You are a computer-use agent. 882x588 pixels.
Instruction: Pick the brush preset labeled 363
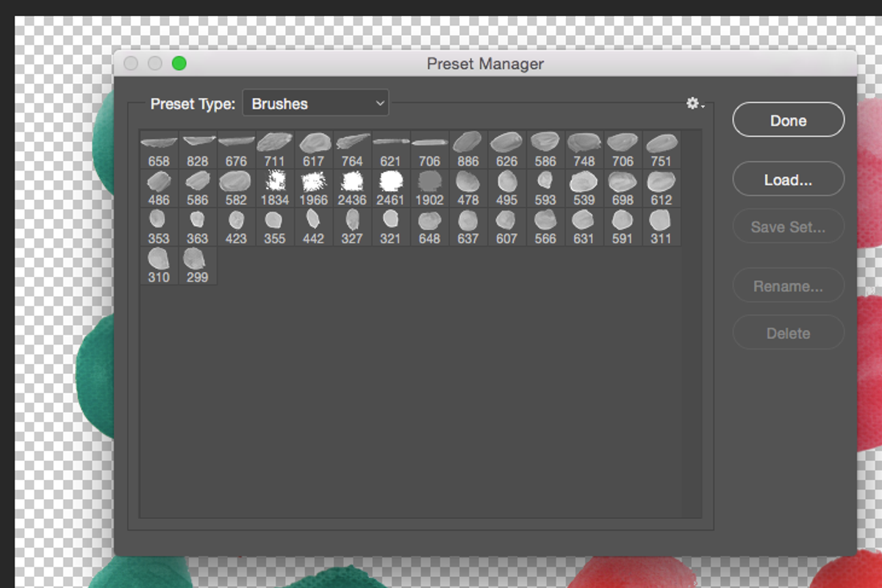pos(198,227)
